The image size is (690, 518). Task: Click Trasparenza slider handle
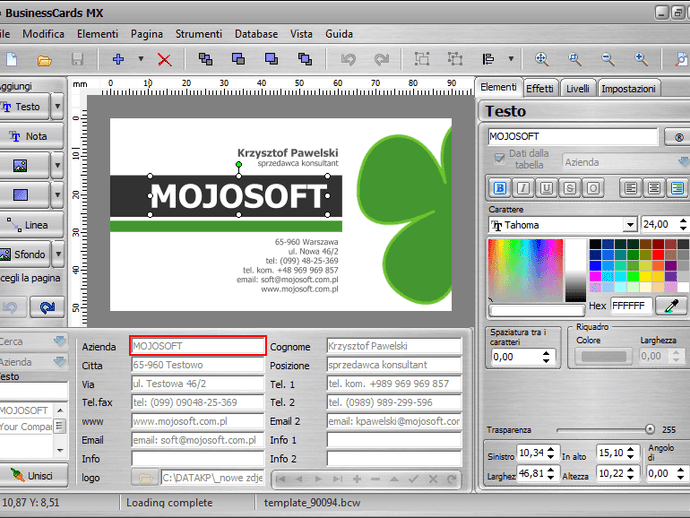click(650, 430)
